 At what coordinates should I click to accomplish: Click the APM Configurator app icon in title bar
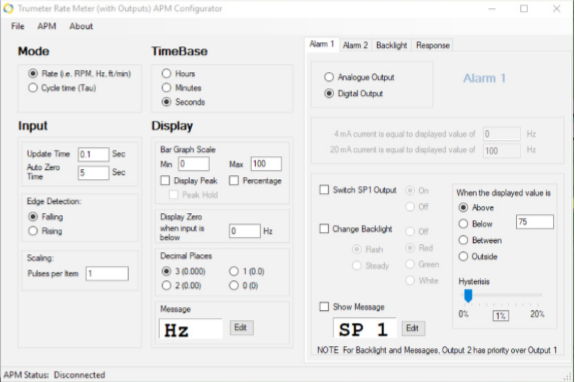coord(8,8)
